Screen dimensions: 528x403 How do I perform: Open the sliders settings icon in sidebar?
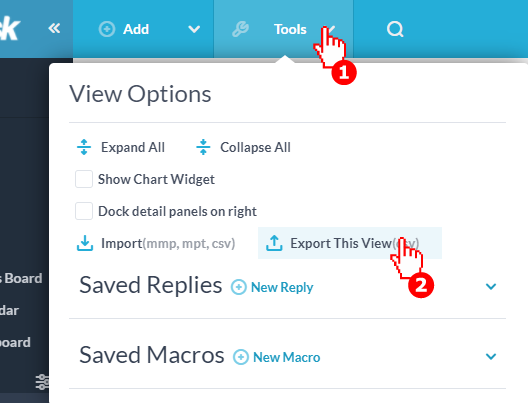tap(42, 382)
